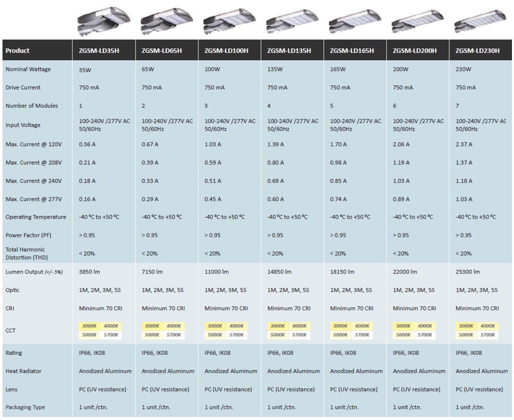Click the ZGSM-LD165H column header

(355, 50)
